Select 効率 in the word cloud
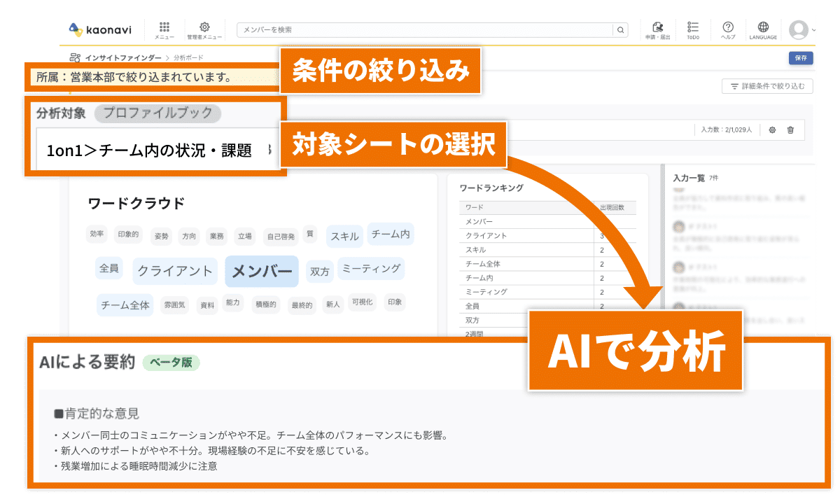Viewport: 840px width, 504px height. pyautogui.click(x=97, y=234)
